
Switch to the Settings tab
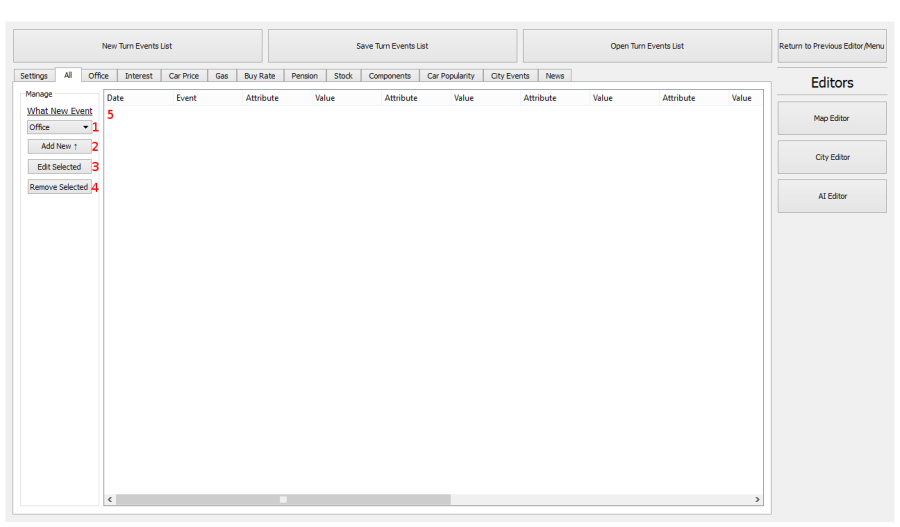point(34,76)
